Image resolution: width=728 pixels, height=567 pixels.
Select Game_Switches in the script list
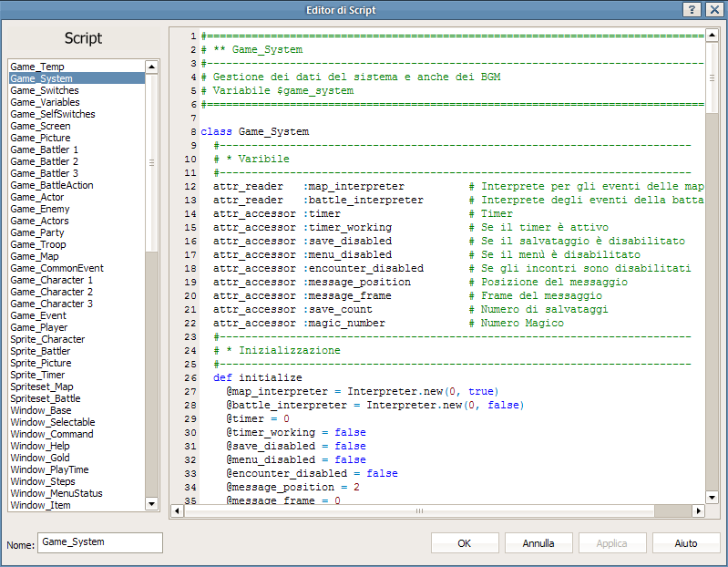(77, 90)
